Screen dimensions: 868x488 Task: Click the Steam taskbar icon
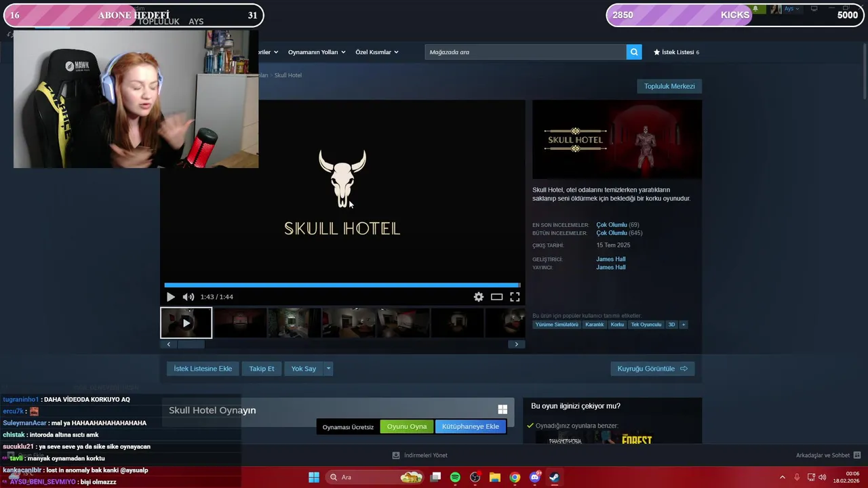554,477
